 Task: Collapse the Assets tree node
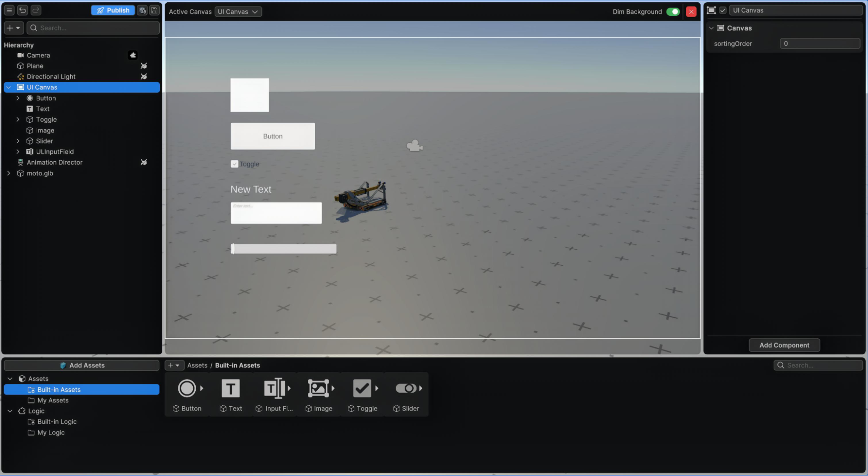[10, 379]
